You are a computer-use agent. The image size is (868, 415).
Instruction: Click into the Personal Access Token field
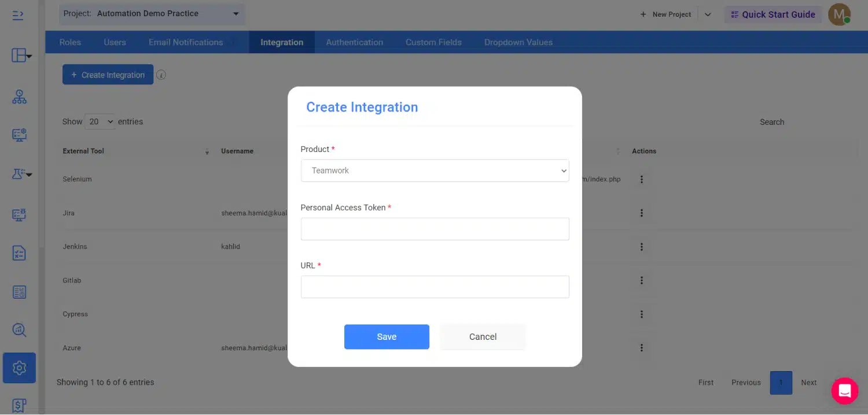coord(435,229)
